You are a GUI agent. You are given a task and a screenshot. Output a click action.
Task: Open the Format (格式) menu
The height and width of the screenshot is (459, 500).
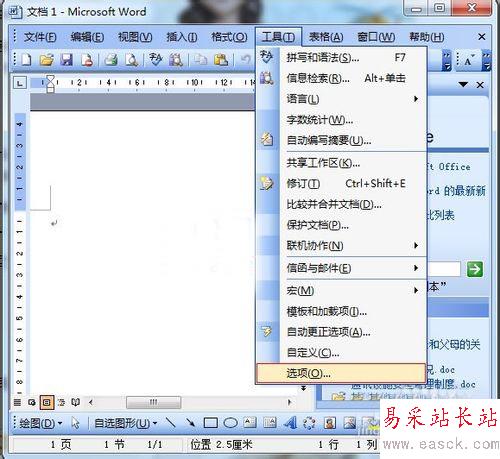click(229, 37)
